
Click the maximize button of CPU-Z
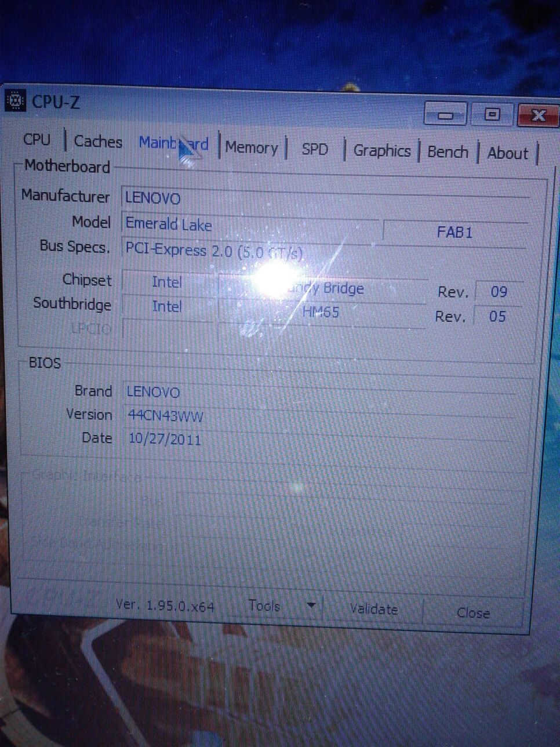(x=492, y=114)
